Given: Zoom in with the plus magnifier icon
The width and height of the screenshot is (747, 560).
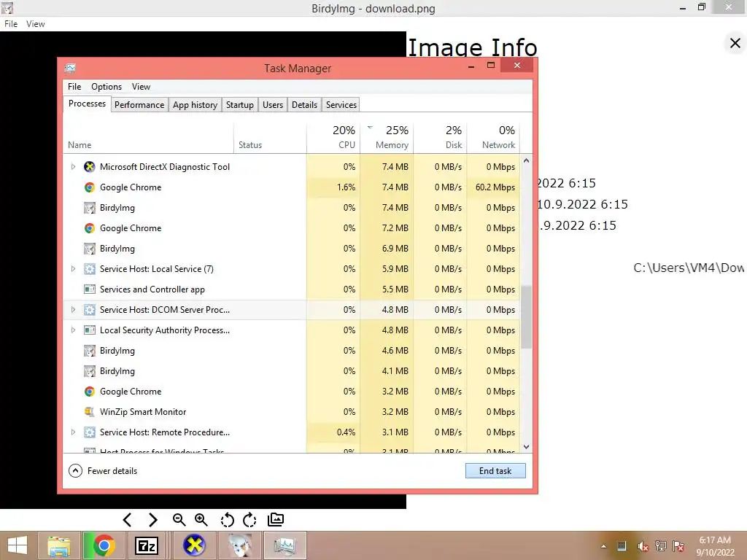Looking at the screenshot, I should point(201,519).
